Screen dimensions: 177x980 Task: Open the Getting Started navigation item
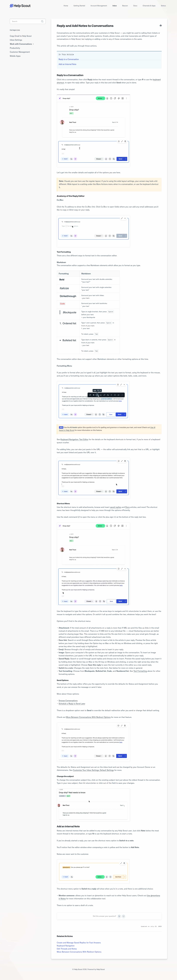coord(79,6)
